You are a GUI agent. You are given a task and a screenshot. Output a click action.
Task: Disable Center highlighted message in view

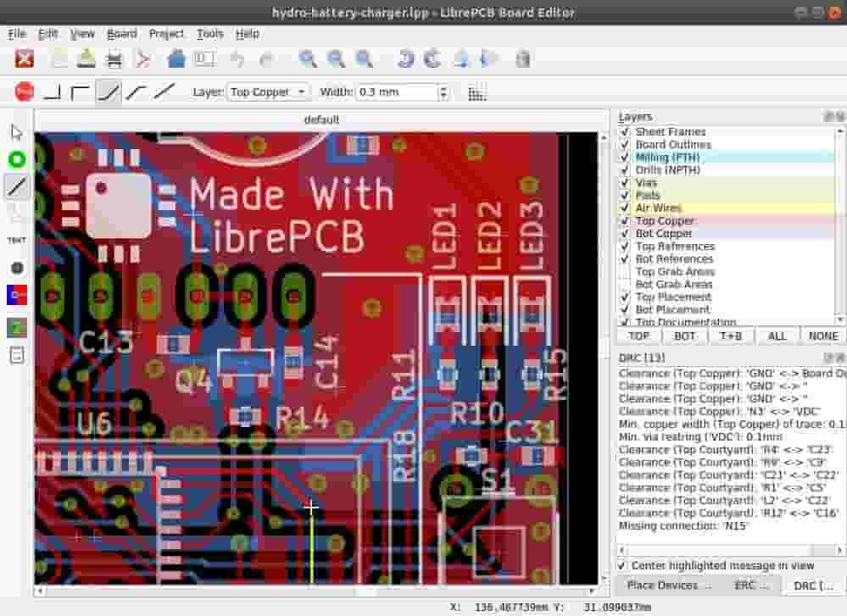(x=621, y=565)
